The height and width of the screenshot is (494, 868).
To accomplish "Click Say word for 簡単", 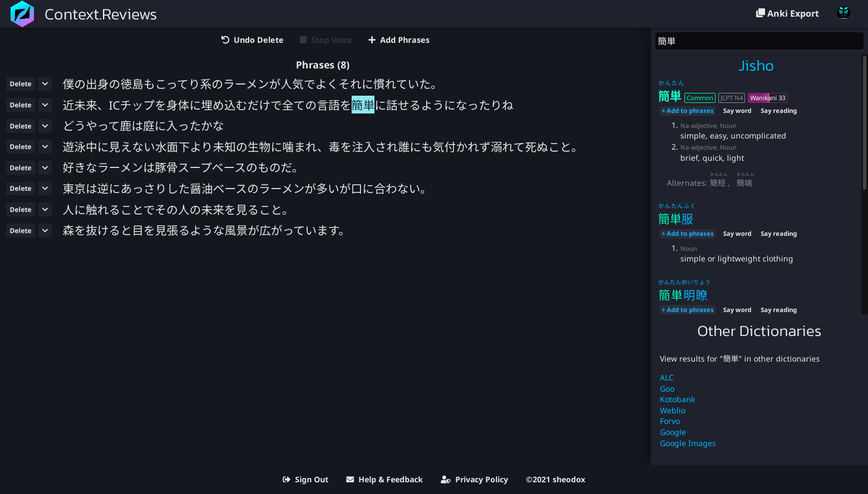I will (x=737, y=111).
